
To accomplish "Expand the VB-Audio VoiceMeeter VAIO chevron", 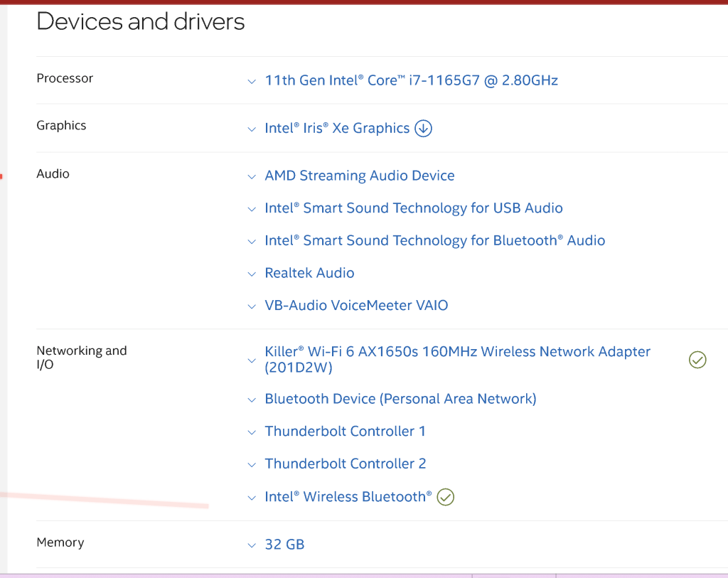I will coord(252,307).
